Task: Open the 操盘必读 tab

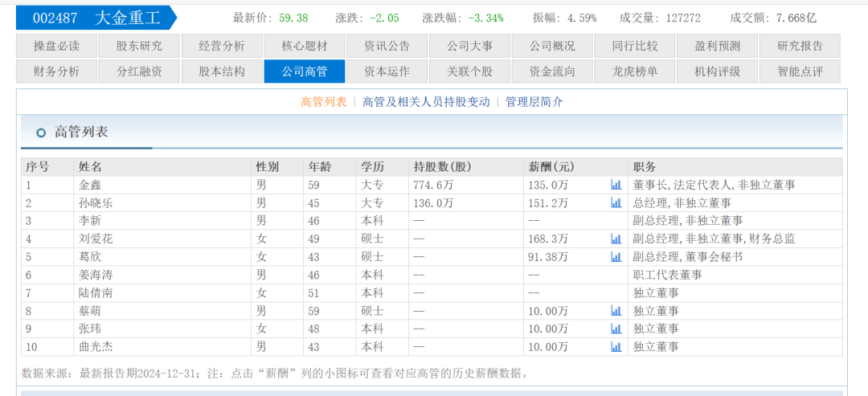Action: (56, 46)
